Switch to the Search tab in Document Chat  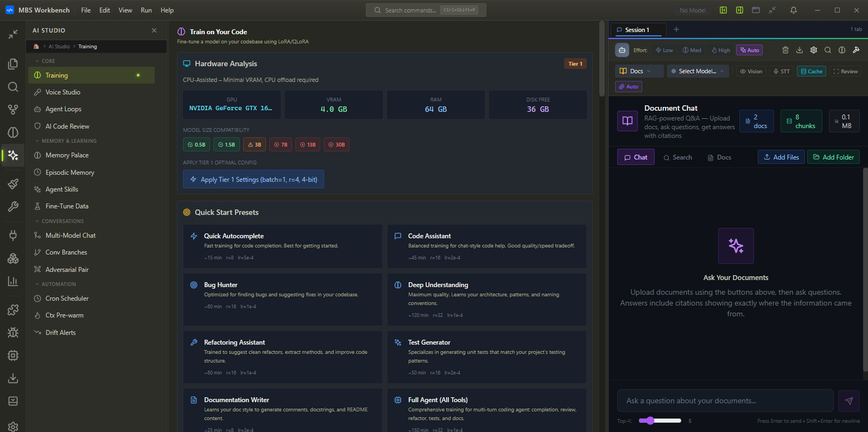click(677, 157)
